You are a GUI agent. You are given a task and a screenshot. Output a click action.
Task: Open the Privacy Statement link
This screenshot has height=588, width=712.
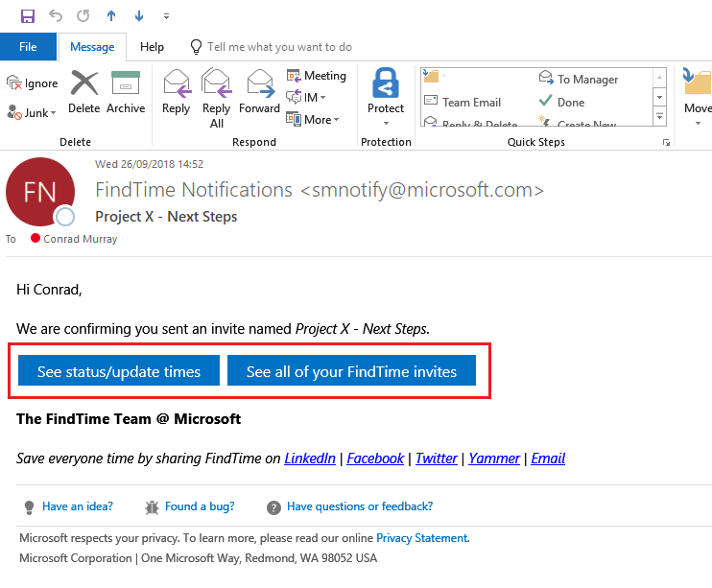[x=422, y=538]
